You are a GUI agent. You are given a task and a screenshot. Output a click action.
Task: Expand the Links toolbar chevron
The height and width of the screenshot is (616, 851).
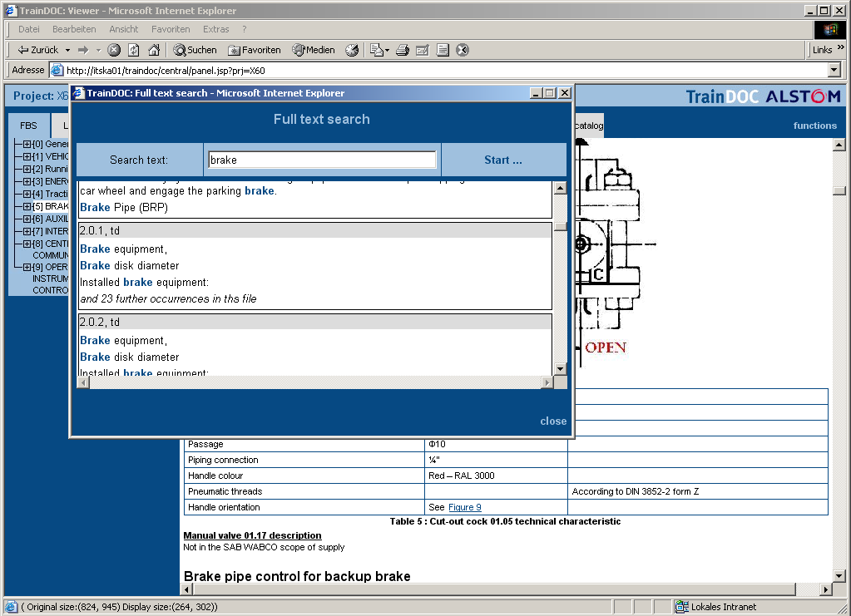pyautogui.click(x=841, y=47)
